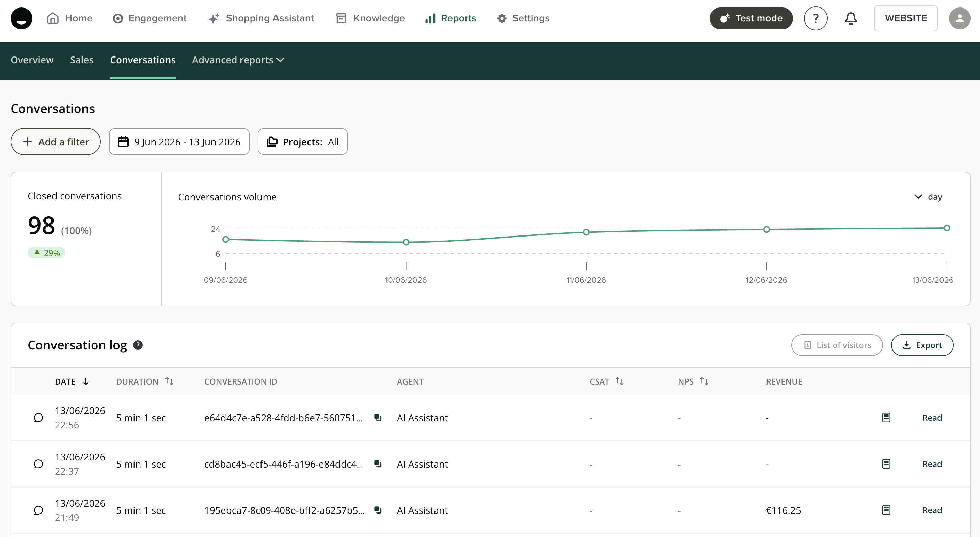Click Add a filter button
This screenshot has height=537, width=980.
click(56, 142)
